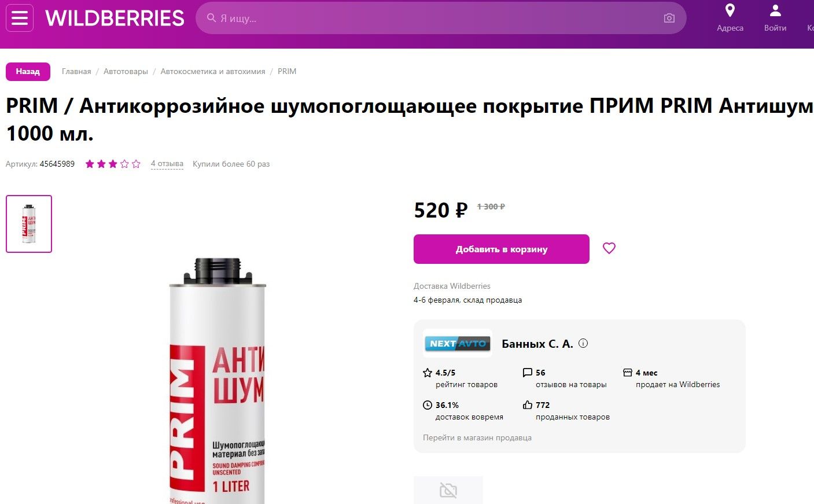
Task: Click the star rating of product
Action: pos(113,164)
